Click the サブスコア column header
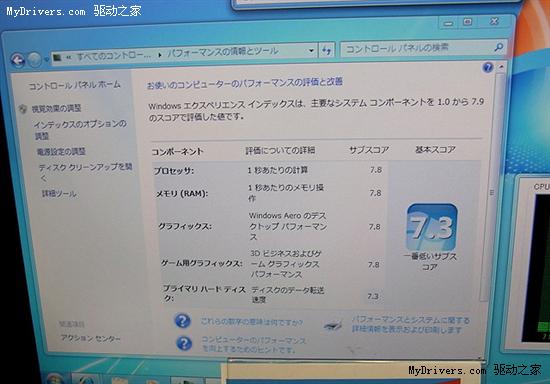Screen dimensions: 550x384 pyautogui.click(x=369, y=150)
